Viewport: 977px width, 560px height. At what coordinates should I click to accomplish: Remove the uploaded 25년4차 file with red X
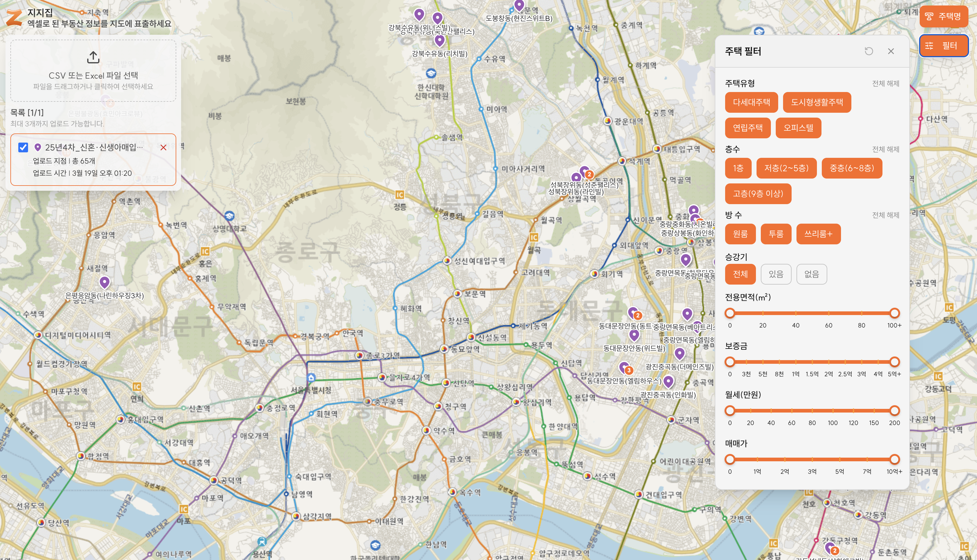(163, 147)
